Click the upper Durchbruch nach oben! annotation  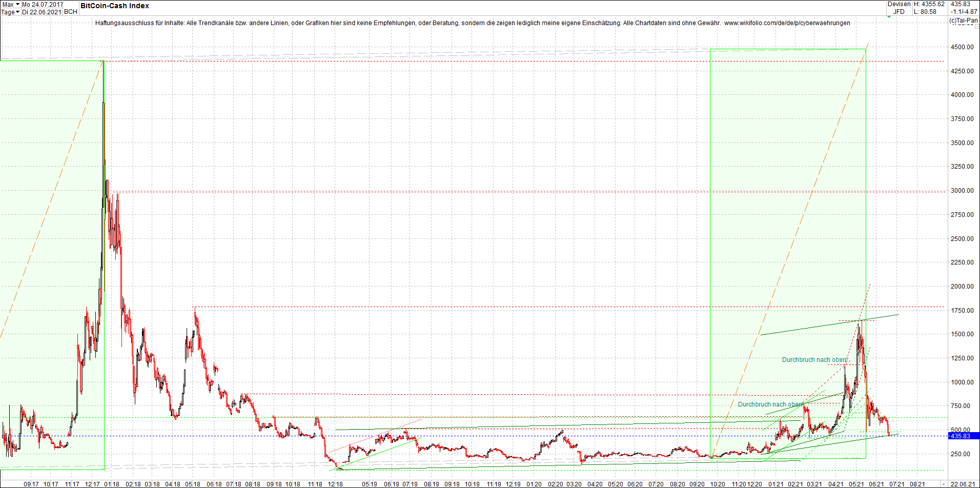(815, 360)
